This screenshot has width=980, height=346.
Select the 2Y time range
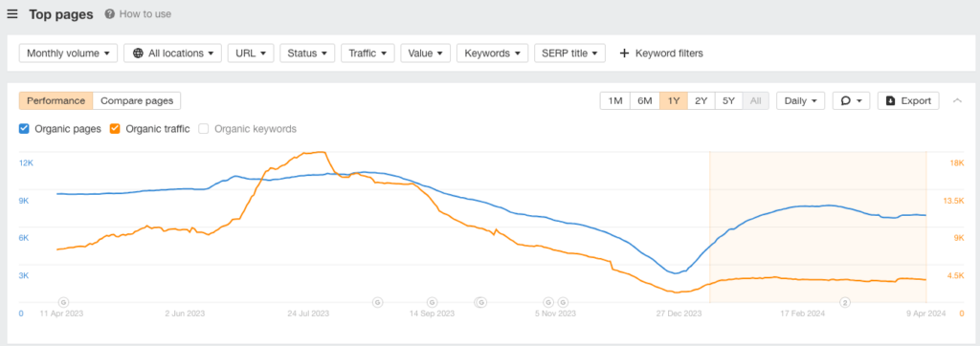tap(702, 100)
